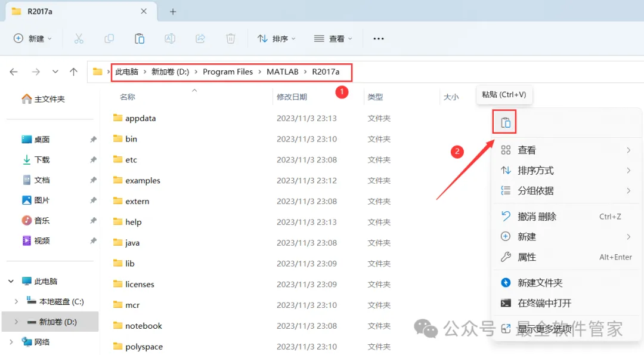The height and width of the screenshot is (355, 644).
Task: Sort by the 名称 column header
Action: point(128,97)
